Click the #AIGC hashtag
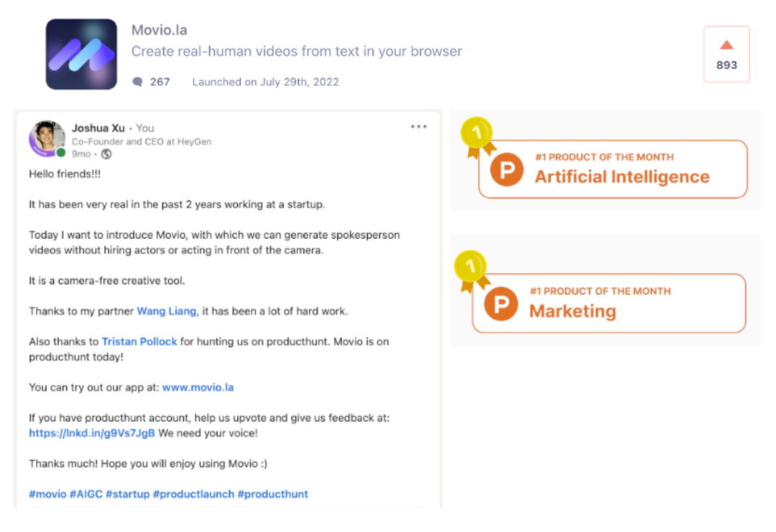The height and width of the screenshot is (532, 776). point(86,494)
